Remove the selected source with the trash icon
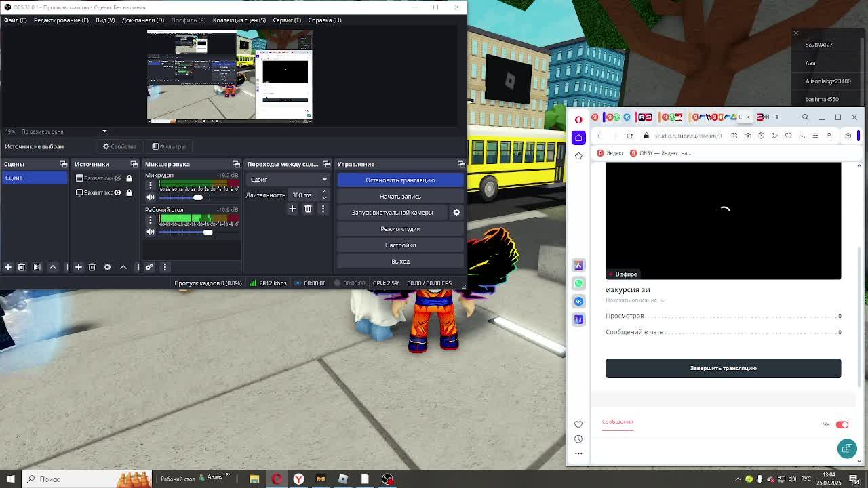The height and width of the screenshot is (488, 868). (x=92, y=267)
